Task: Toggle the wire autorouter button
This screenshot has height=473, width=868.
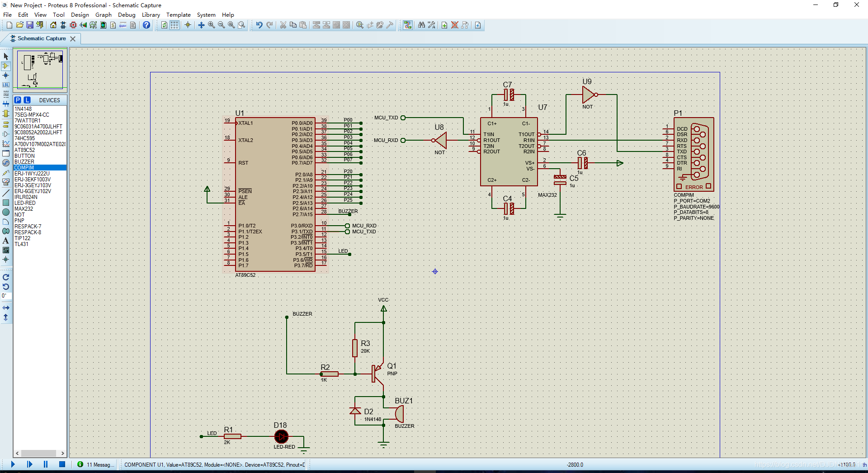Action: [x=408, y=25]
